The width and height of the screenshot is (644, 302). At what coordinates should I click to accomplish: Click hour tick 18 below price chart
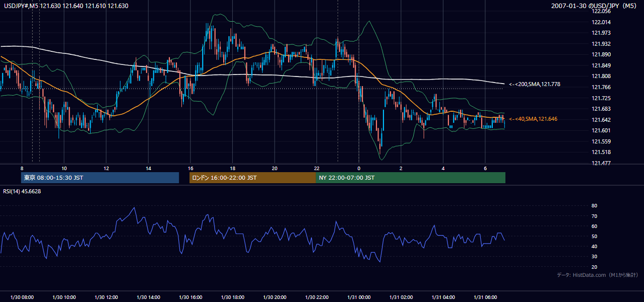232,168
